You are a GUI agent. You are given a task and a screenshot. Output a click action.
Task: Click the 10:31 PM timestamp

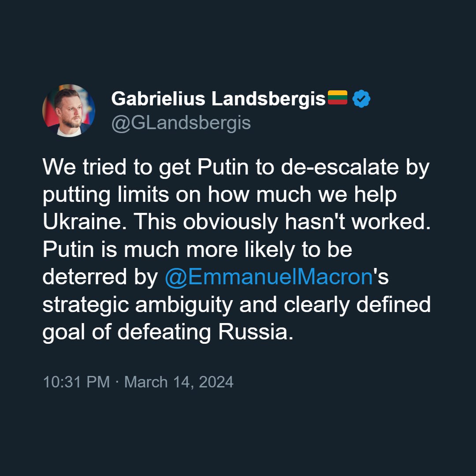[x=76, y=382]
